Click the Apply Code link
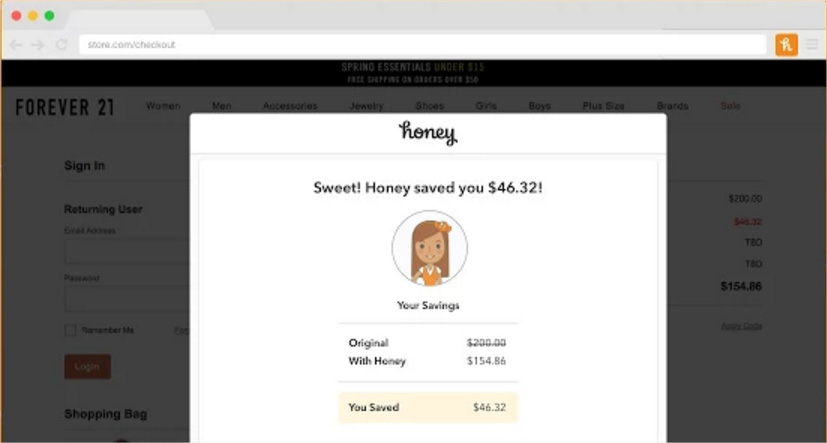The height and width of the screenshot is (443, 827). 741,327
